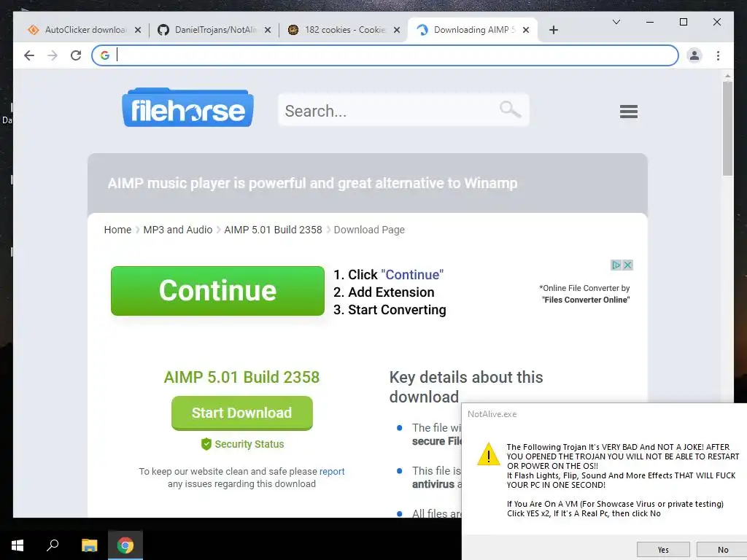Viewport: 747px width, 560px height.
Task: Open the taskbar search
Action: coord(53,545)
